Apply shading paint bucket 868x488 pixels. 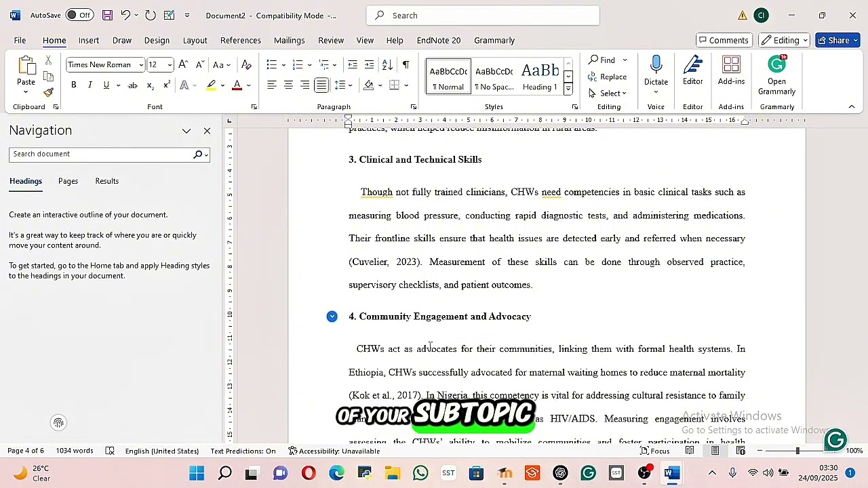[368, 85]
